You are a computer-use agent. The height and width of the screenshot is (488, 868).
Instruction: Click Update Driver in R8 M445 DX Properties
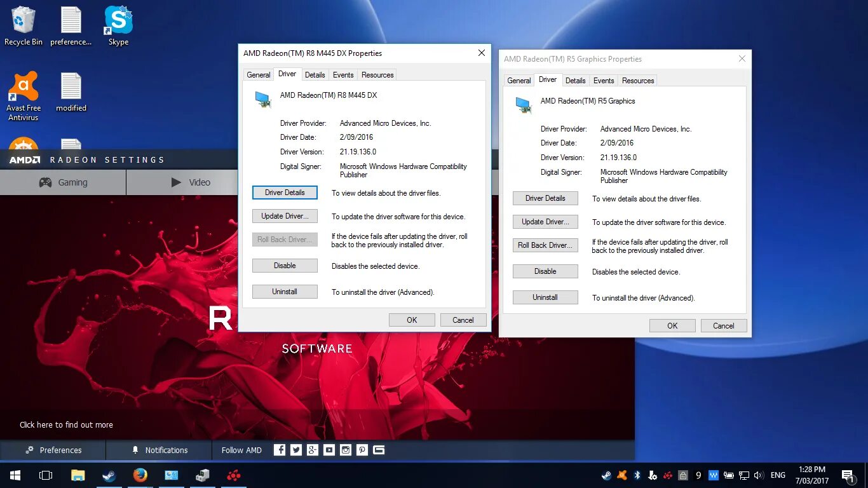[285, 216]
